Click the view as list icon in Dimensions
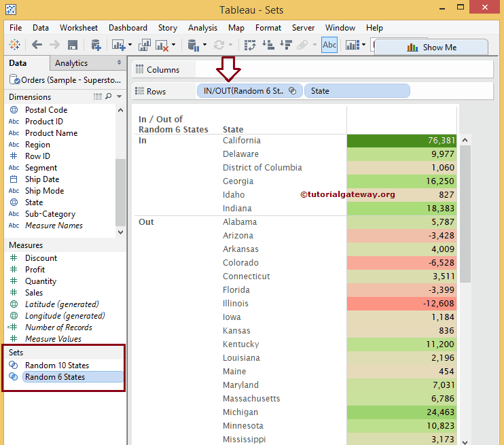Image resolution: width=504 pixels, height=445 pixels. [x=98, y=97]
